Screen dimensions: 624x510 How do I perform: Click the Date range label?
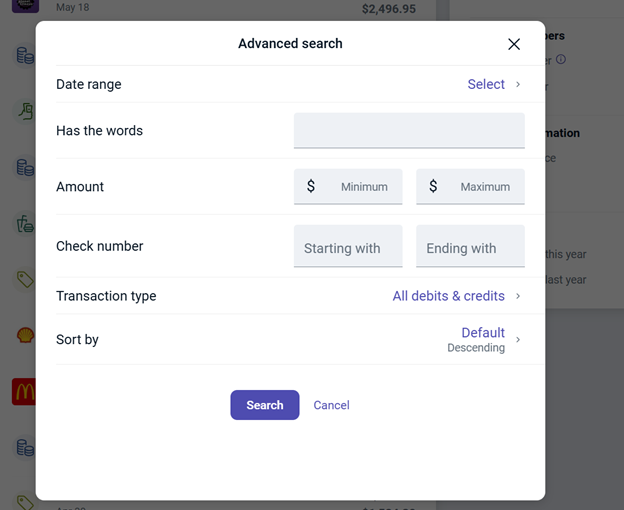89,84
